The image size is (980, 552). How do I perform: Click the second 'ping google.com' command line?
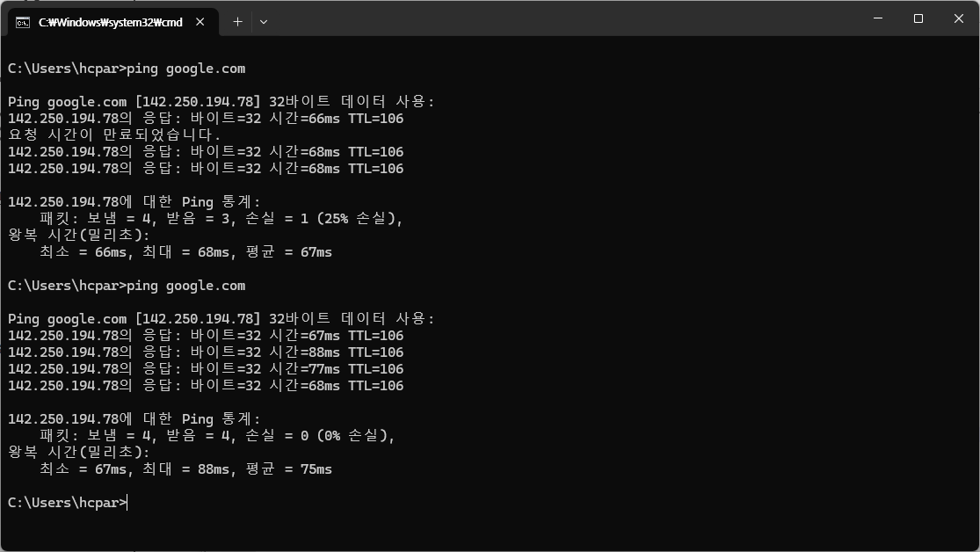click(127, 286)
